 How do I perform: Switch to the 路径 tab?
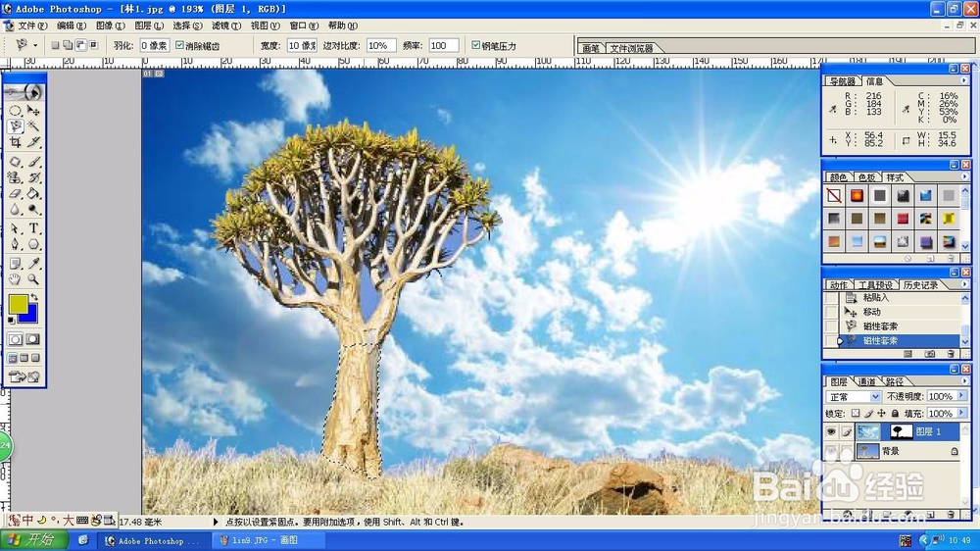[x=895, y=381]
